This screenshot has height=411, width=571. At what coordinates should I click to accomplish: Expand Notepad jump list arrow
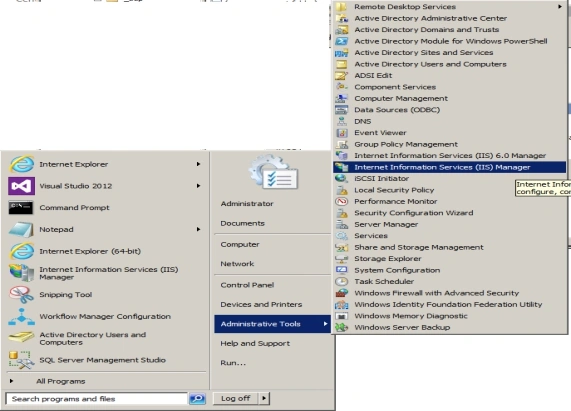click(x=198, y=229)
